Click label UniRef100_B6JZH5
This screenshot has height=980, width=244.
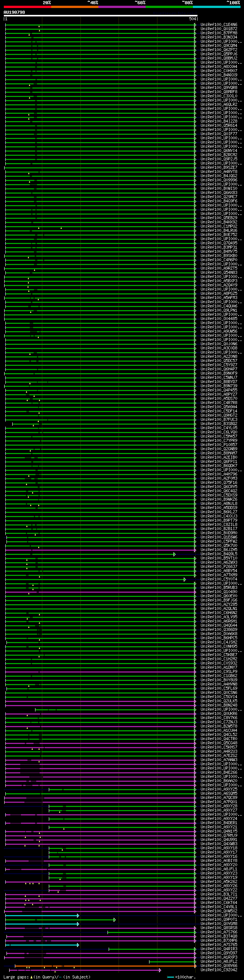click(219, 550)
